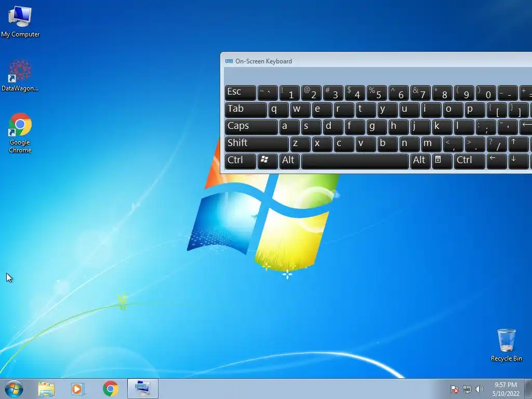Tap the space bar on the keyboard

pos(355,161)
